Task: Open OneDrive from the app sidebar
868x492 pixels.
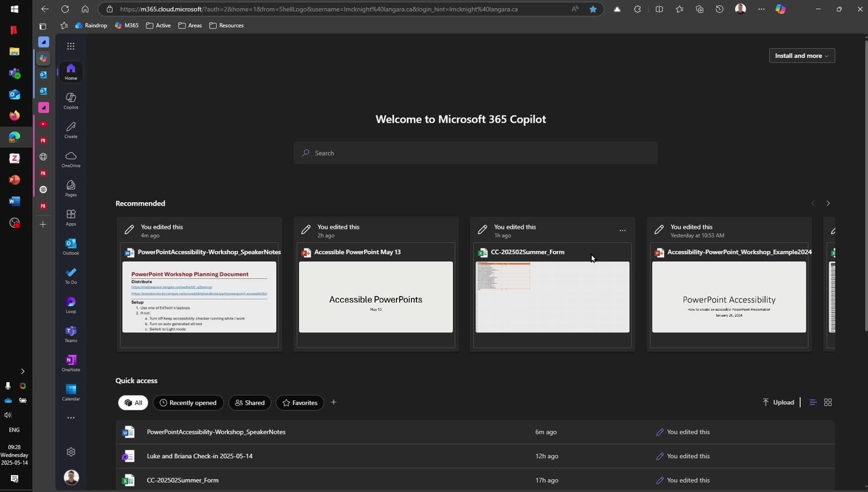Action: (71, 159)
